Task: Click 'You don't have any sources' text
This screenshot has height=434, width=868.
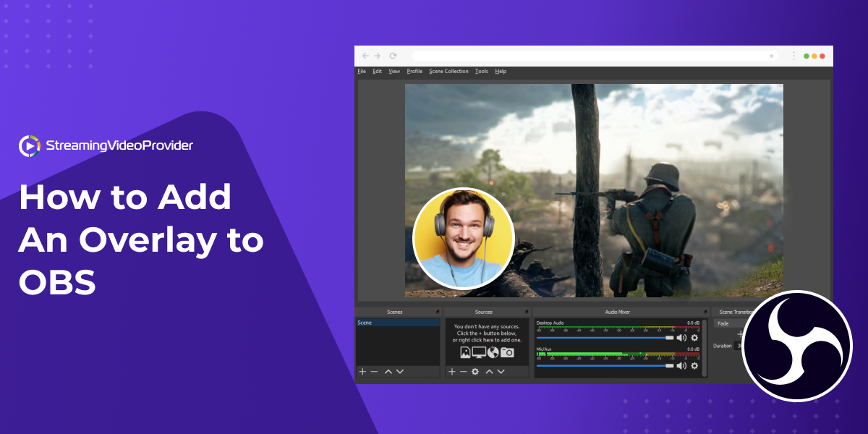Action: 487,327
